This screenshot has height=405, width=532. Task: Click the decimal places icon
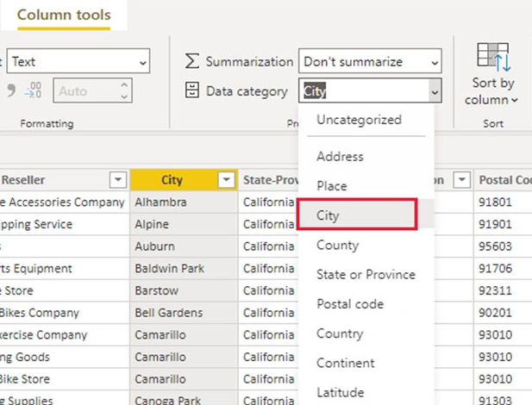(x=34, y=90)
